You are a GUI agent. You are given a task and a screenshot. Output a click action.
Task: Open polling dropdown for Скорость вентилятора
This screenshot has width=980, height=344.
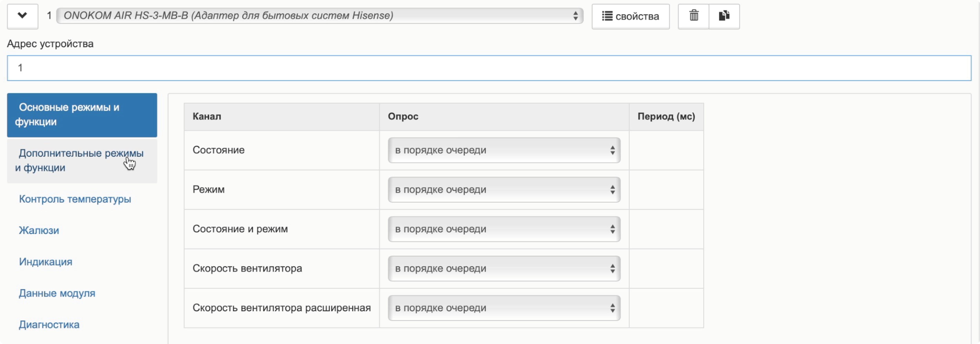pyautogui.click(x=504, y=268)
